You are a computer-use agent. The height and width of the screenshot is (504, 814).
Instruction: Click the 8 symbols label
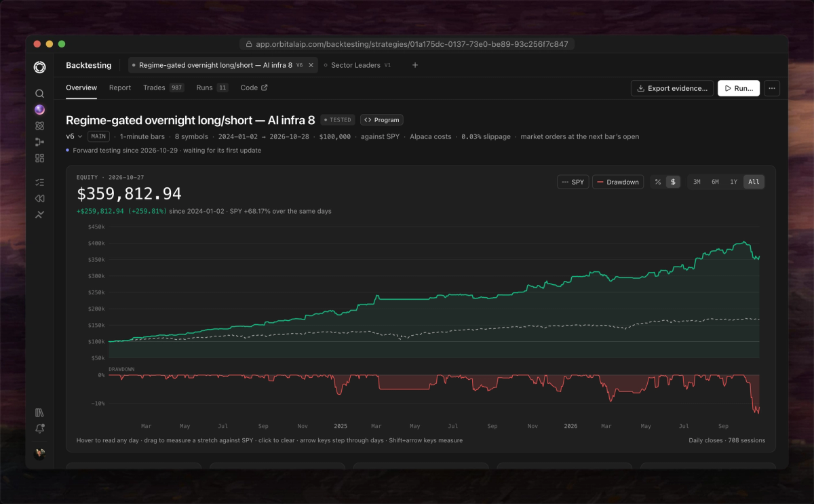point(191,136)
